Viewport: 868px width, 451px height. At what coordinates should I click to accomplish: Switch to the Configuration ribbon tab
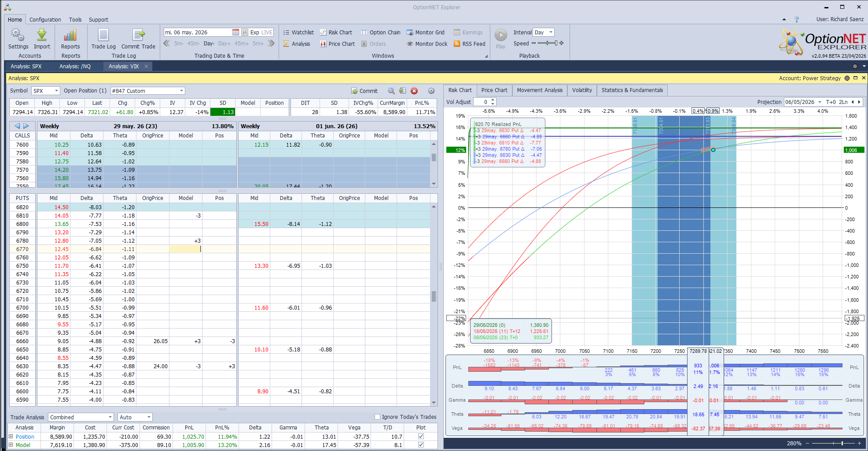tap(45, 19)
